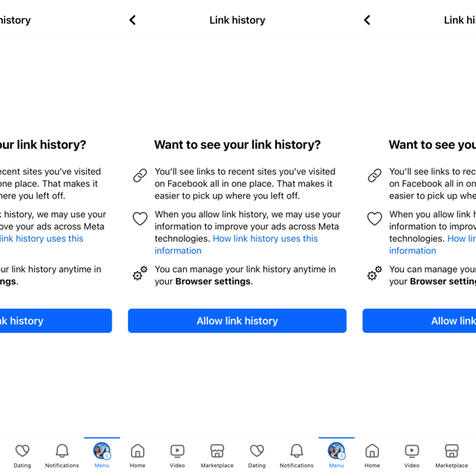Image resolution: width=476 pixels, height=476 pixels.
Task: Go to Home in the right screen's bar
Action: pyautogui.click(x=372, y=455)
